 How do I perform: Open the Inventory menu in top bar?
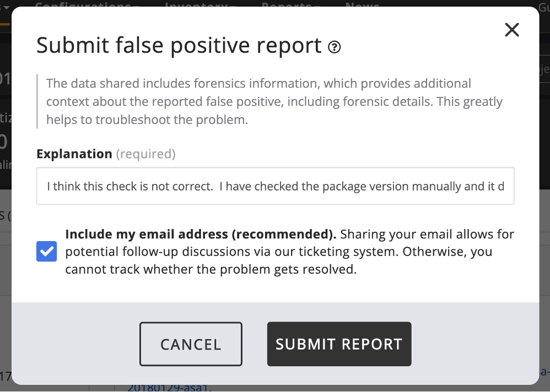196,5
